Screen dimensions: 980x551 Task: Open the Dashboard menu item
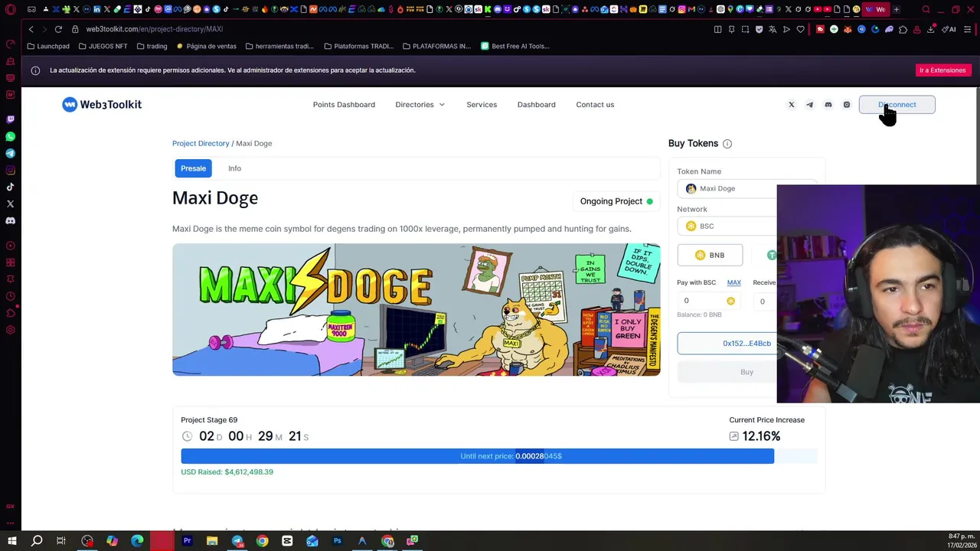pos(536,105)
